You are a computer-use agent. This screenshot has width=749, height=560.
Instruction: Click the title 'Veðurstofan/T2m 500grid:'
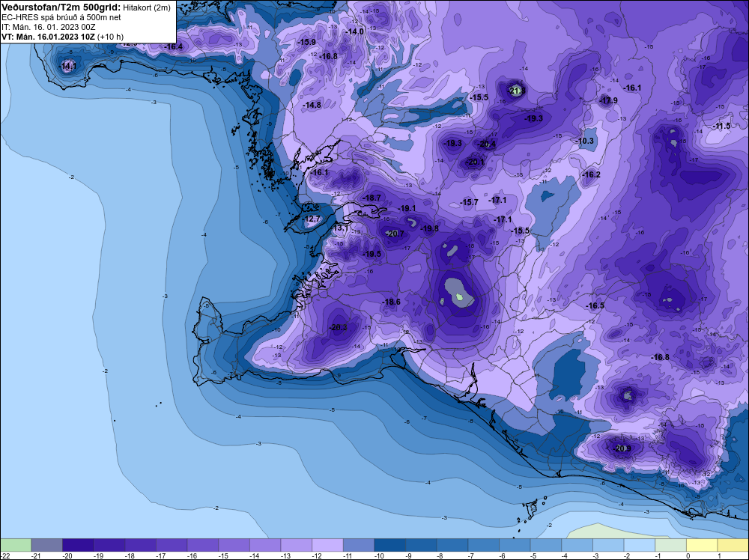click(x=61, y=7)
